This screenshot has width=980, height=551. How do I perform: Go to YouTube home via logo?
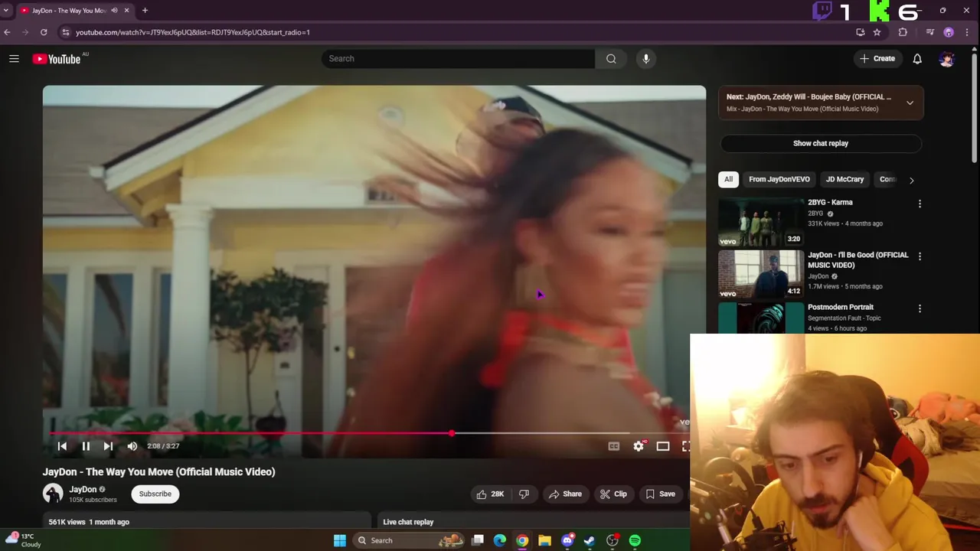tap(57, 59)
